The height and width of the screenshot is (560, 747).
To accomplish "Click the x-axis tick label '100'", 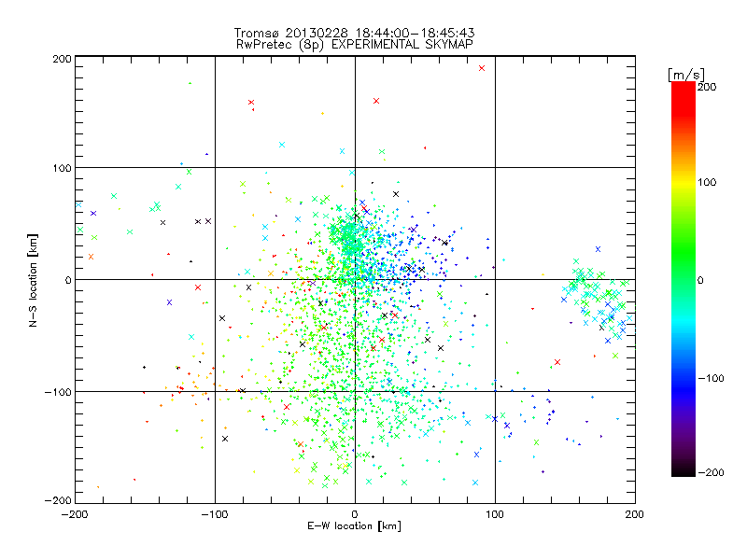I will (x=495, y=514).
